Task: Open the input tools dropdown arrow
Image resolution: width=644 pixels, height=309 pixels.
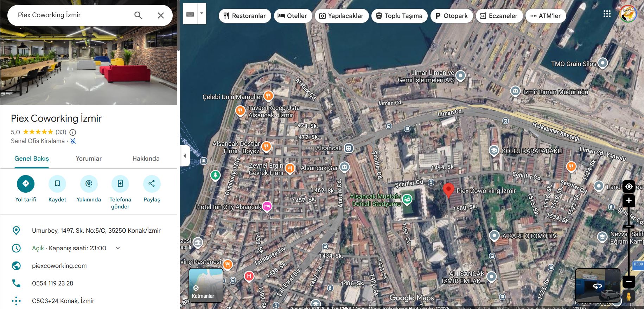Action: [202, 13]
